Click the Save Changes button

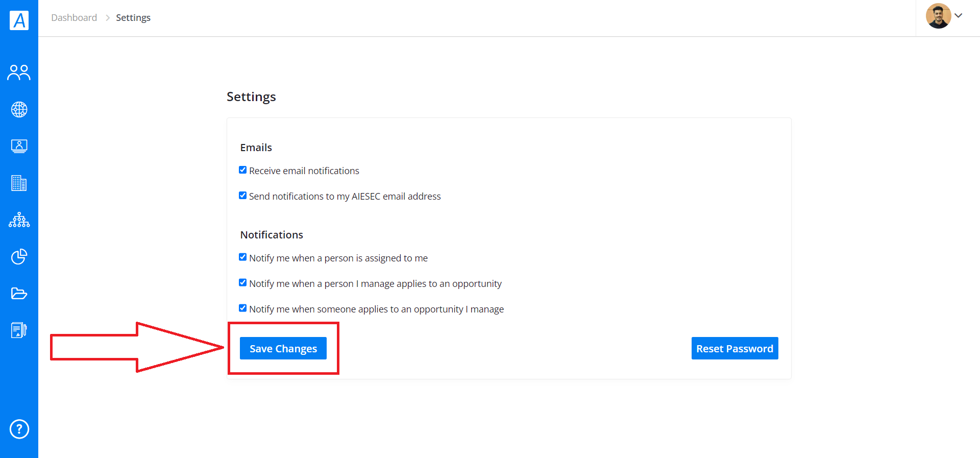tap(283, 348)
